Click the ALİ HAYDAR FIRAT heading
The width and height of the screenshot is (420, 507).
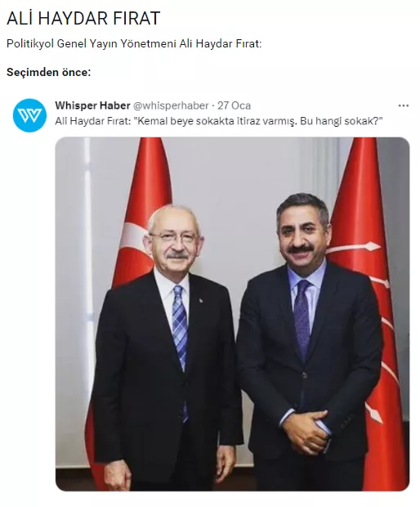(x=83, y=19)
